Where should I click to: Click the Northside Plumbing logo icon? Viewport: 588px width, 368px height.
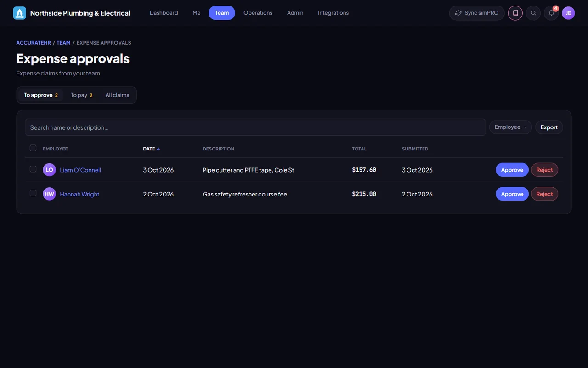(x=20, y=13)
